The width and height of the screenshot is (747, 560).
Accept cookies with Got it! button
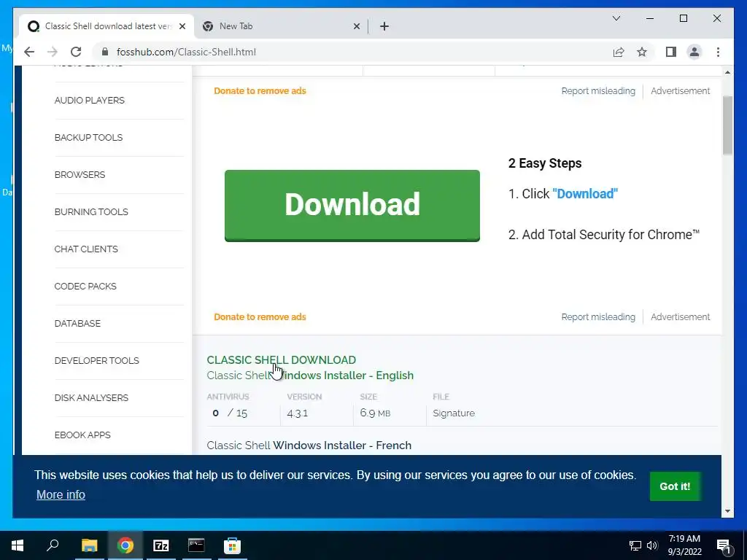[x=675, y=486]
